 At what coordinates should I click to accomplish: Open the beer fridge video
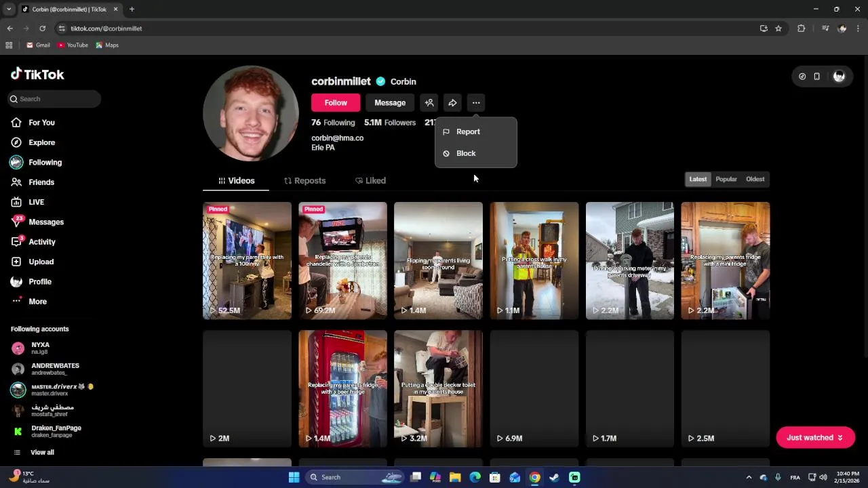[342, 389]
